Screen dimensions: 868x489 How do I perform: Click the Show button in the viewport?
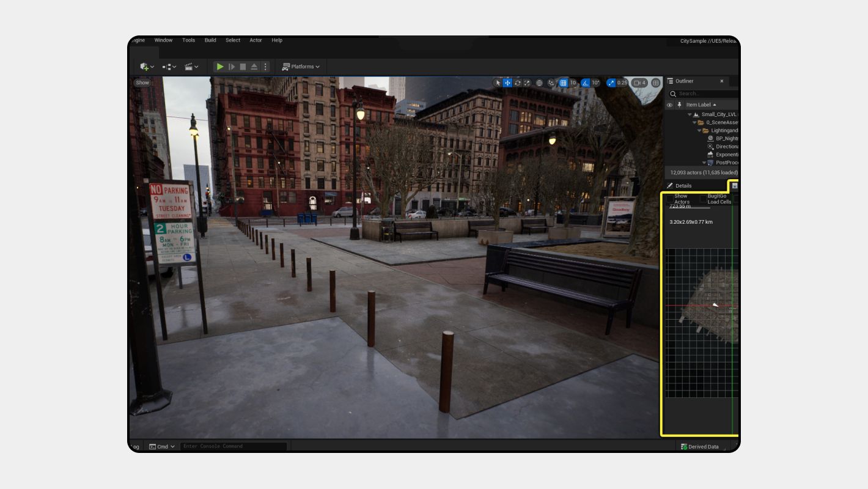(142, 82)
